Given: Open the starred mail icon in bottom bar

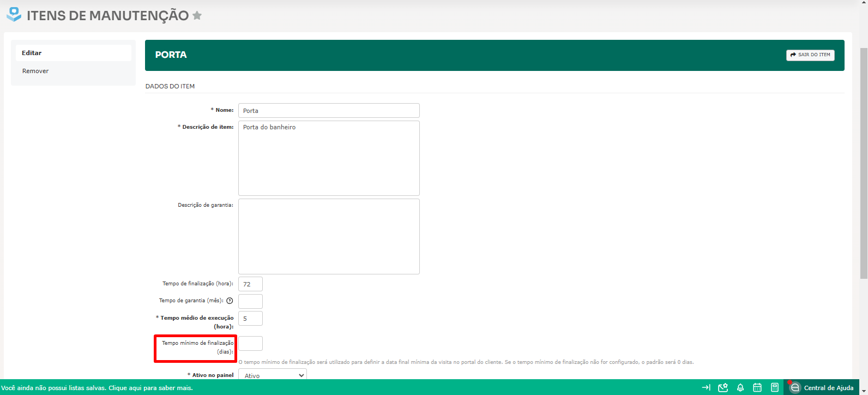Looking at the screenshot, I should tap(723, 387).
